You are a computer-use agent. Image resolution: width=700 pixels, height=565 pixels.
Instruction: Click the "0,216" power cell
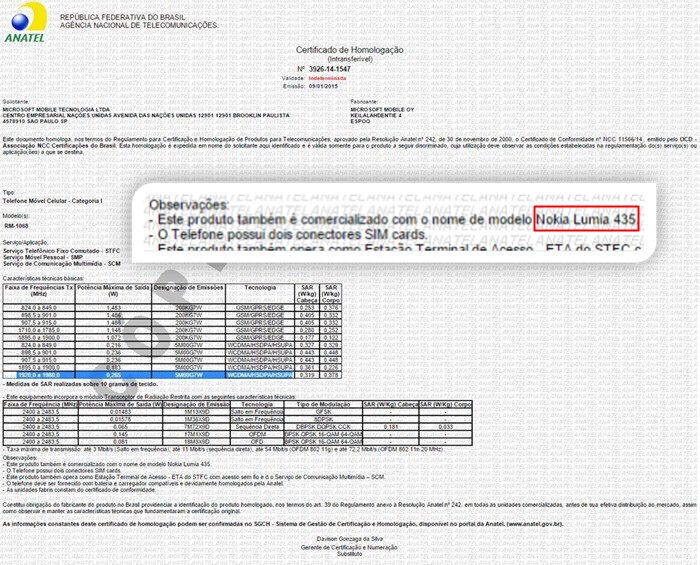(x=114, y=345)
